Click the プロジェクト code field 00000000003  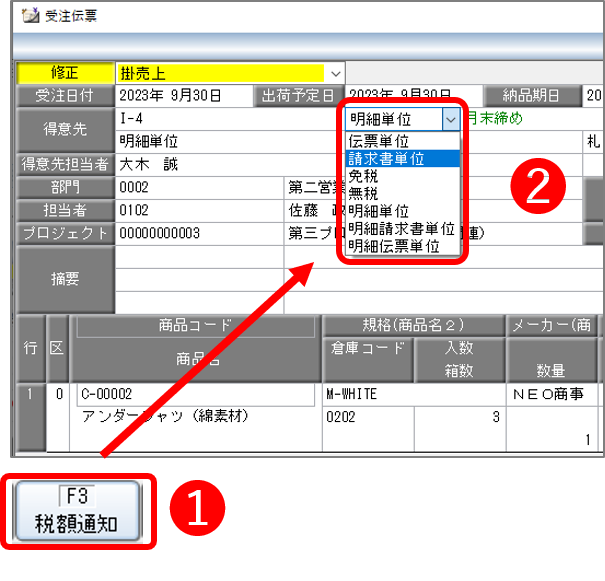[x=199, y=233]
